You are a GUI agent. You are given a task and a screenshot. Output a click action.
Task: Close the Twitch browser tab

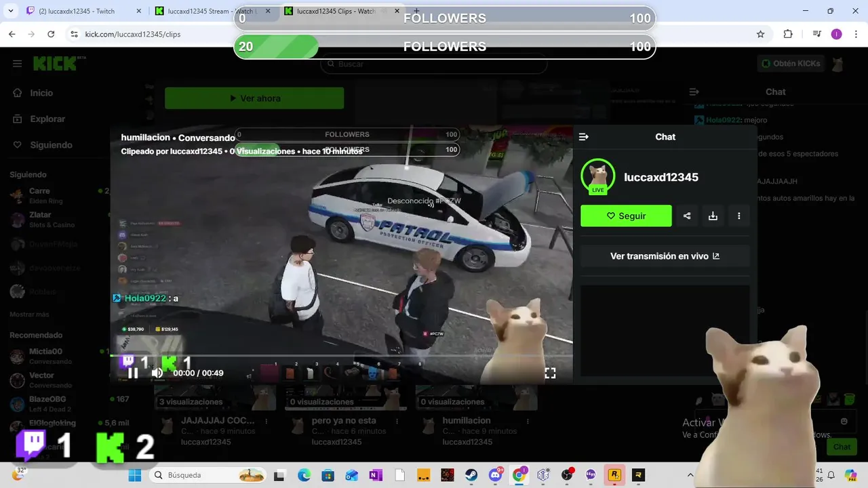(x=139, y=11)
